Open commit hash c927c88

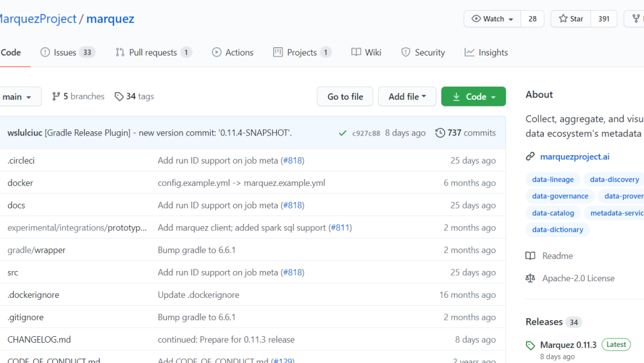[x=366, y=133]
